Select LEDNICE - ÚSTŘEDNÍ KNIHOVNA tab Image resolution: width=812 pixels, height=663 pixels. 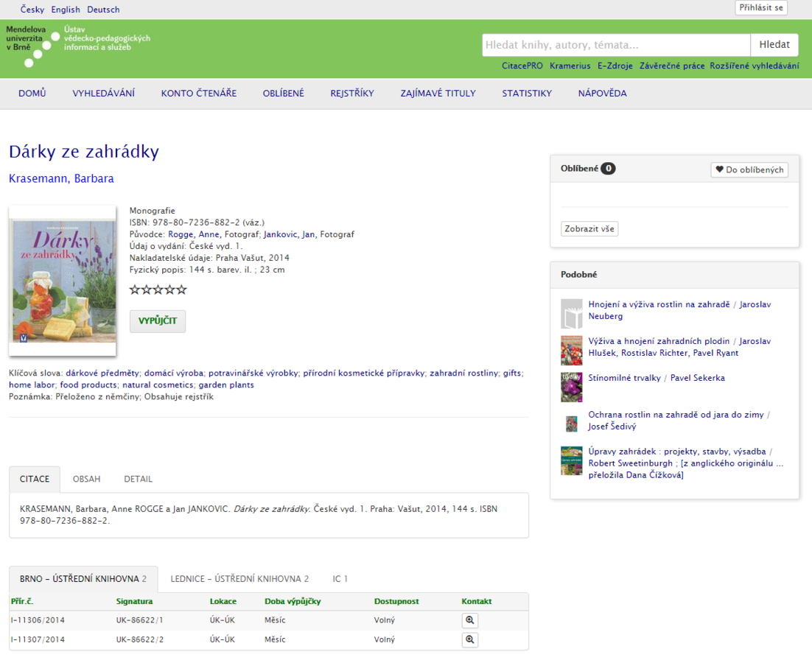[x=239, y=579]
